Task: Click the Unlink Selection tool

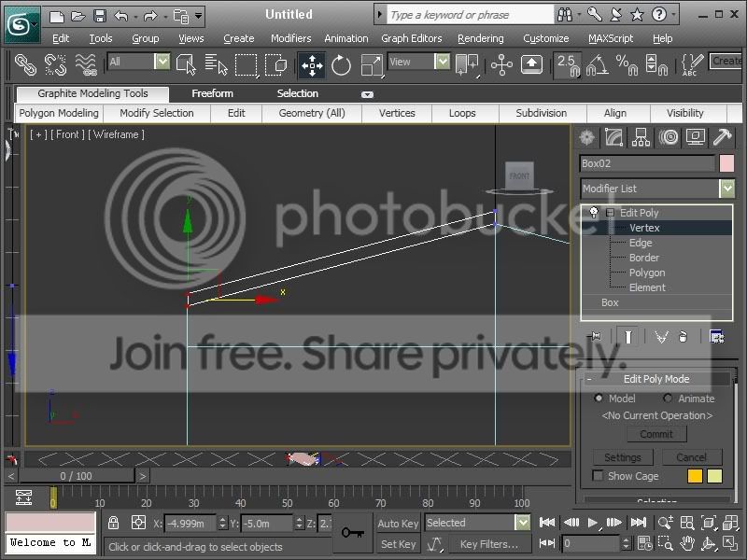Action: (x=55, y=64)
